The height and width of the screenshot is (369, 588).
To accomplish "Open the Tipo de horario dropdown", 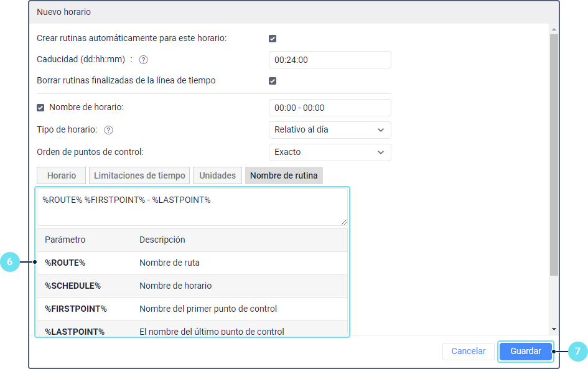I will point(329,130).
